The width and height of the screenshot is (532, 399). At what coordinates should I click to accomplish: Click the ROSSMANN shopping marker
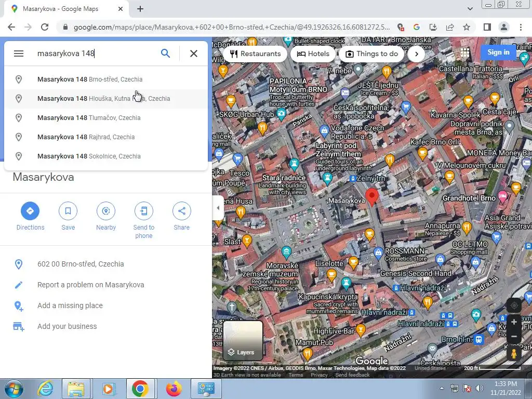[378, 252]
